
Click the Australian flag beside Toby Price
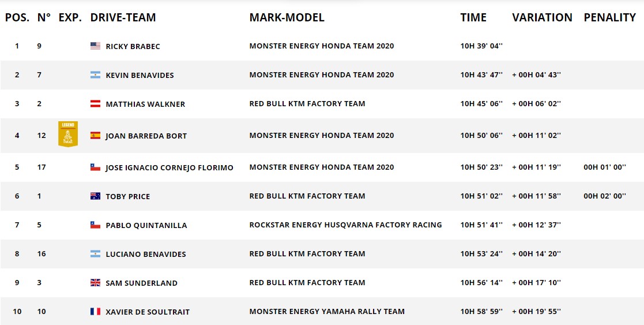click(x=95, y=196)
